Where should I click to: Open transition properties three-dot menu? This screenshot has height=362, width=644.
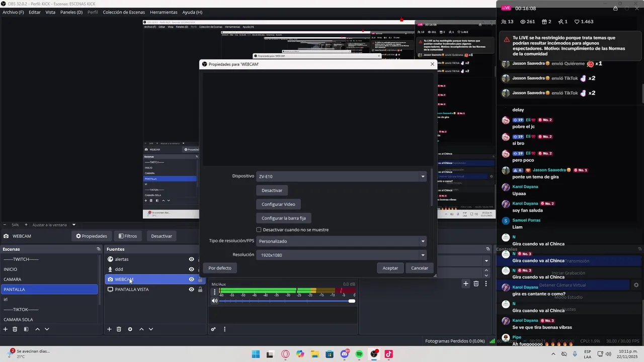coord(486,284)
